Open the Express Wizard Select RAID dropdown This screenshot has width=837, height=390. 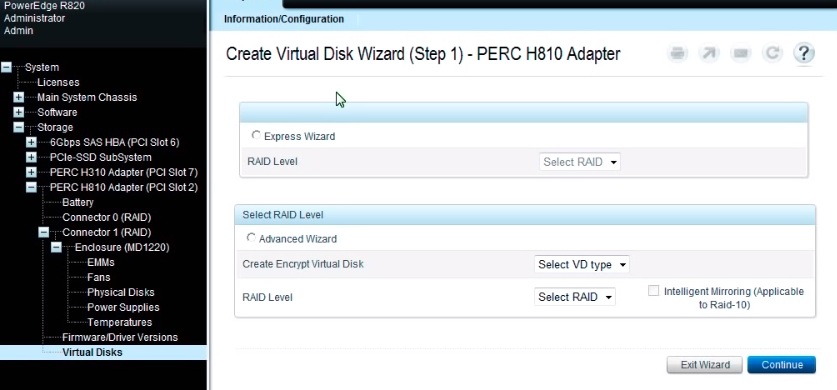[580, 162]
